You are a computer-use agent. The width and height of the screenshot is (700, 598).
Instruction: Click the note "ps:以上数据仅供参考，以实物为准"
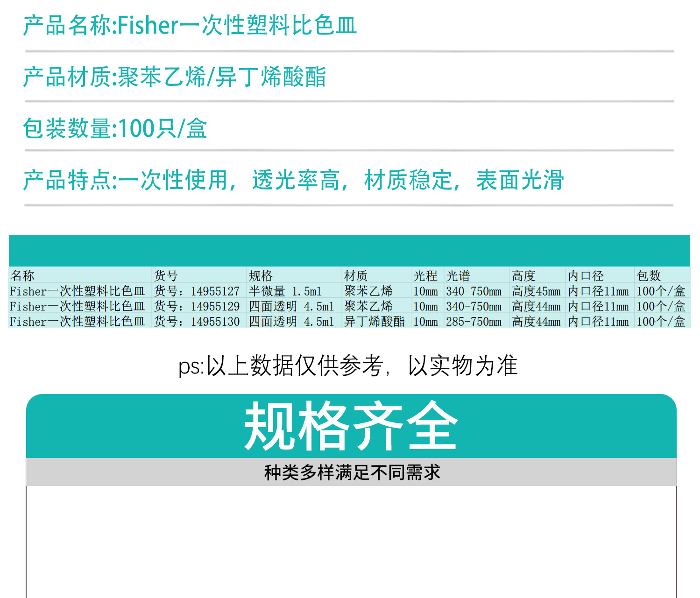point(348,366)
